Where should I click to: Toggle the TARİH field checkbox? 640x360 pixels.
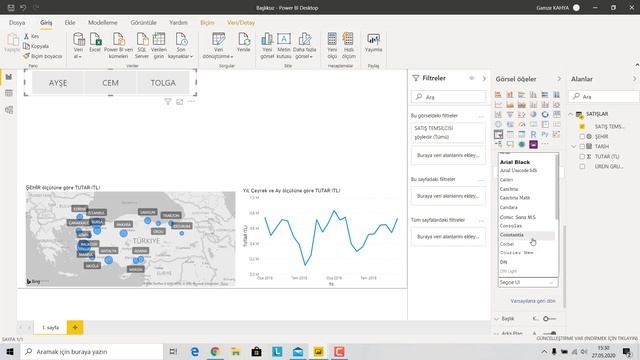tap(582, 146)
